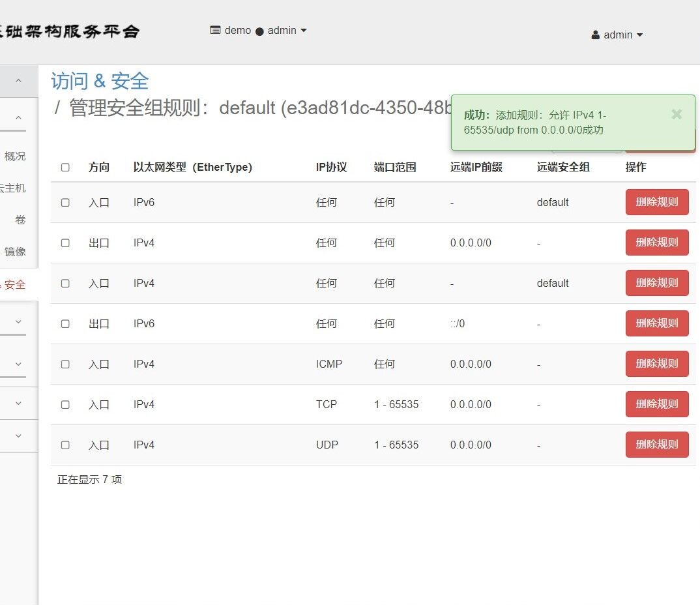Check the TCP rule checkbox
Viewport: 700px width, 605px height.
point(65,404)
